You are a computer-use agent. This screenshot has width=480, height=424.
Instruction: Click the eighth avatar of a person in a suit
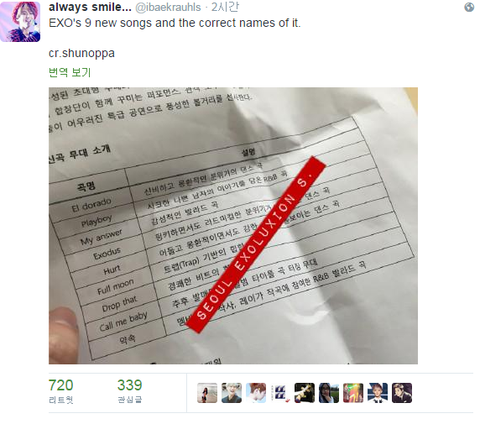(378, 393)
